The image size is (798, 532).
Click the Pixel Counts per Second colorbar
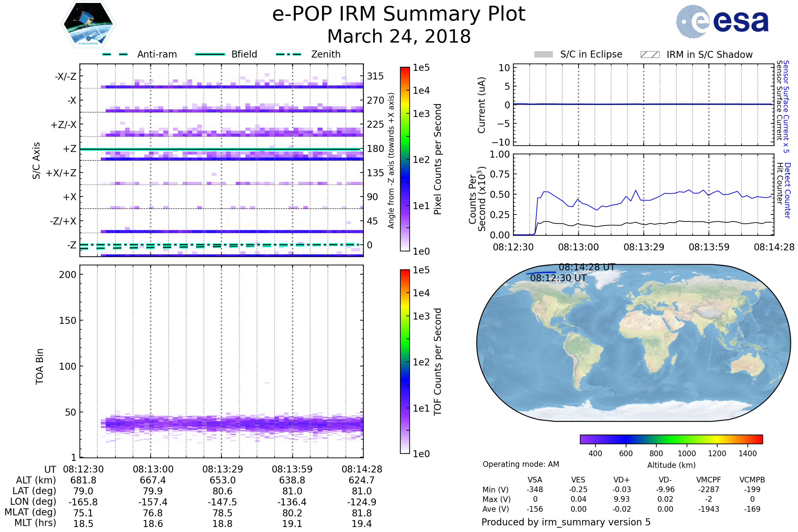(405, 159)
